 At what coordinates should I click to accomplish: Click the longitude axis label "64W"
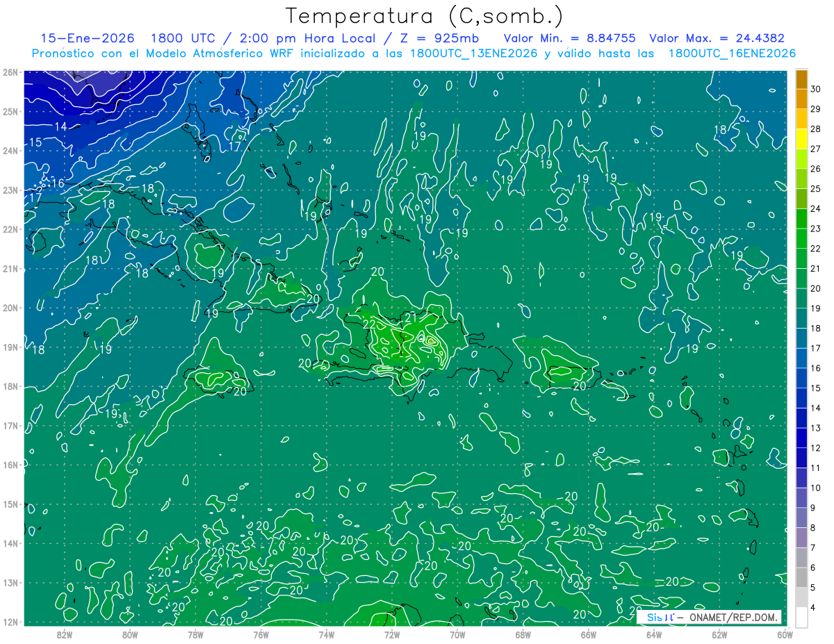click(x=653, y=634)
